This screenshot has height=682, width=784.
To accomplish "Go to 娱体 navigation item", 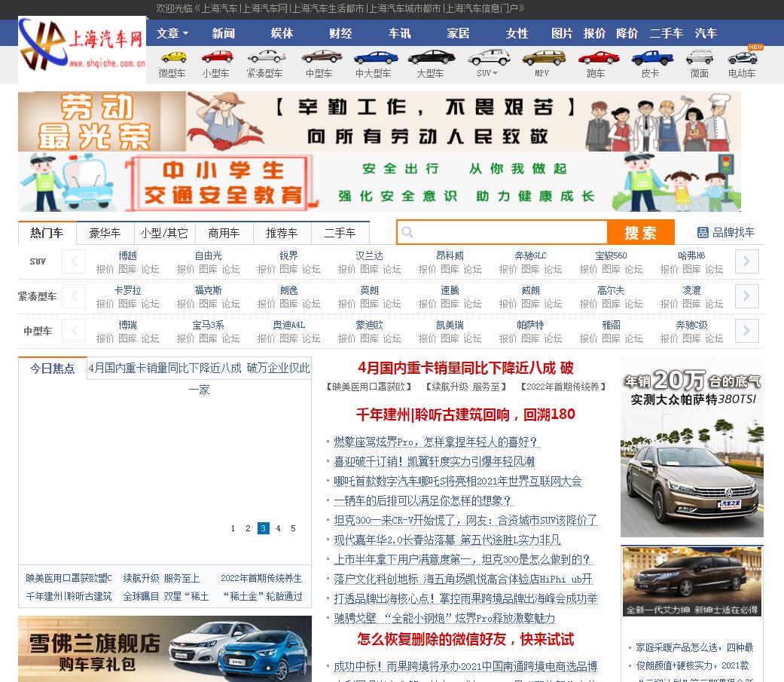I will click(x=282, y=33).
